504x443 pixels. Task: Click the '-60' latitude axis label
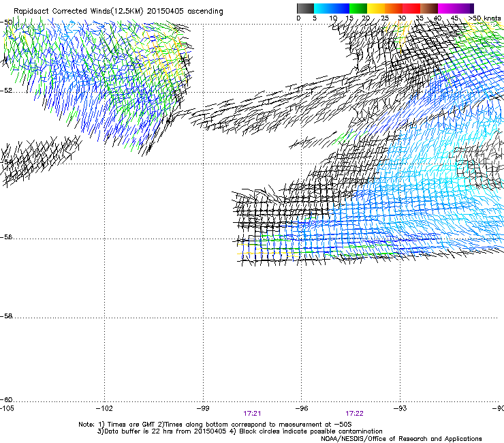pyautogui.click(x=6, y=400)
